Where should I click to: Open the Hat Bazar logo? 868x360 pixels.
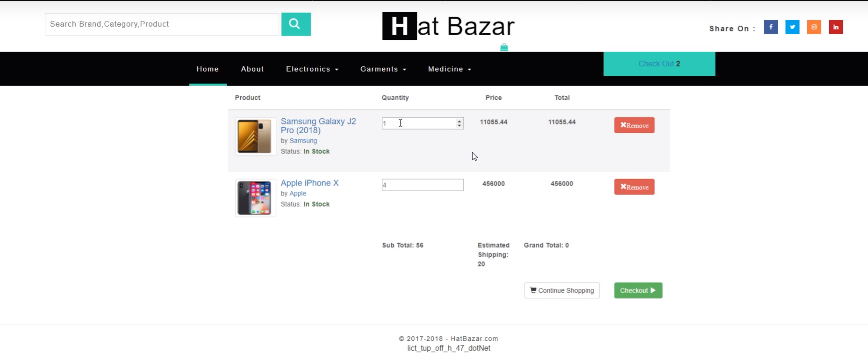(x=448, y=26)
